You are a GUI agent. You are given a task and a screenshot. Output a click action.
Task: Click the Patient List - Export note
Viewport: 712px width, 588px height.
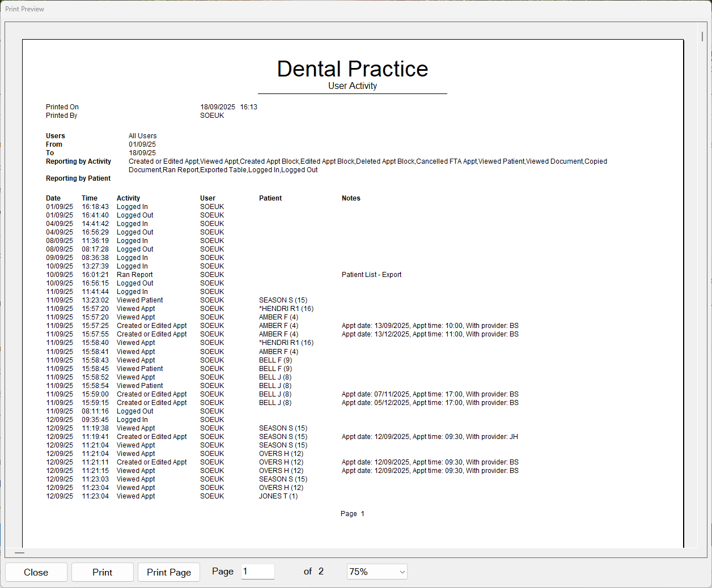(371, 275)
